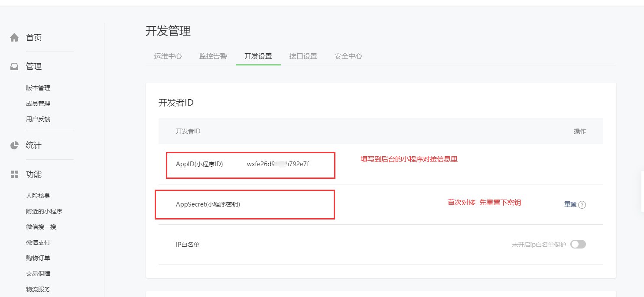The height and width of the screenshot is (297, 644).
Task: Switch to the 运维中心 tab
Action: 168,56
